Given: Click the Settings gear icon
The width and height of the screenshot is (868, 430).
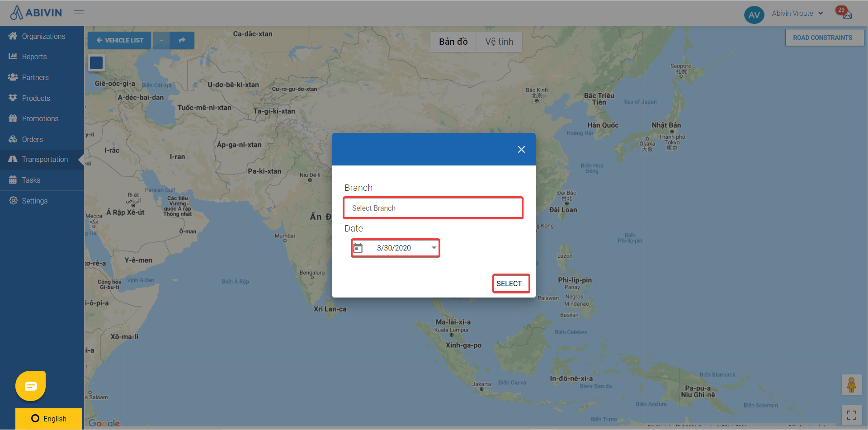Looking at the screenshot, I should click(13, 200).
